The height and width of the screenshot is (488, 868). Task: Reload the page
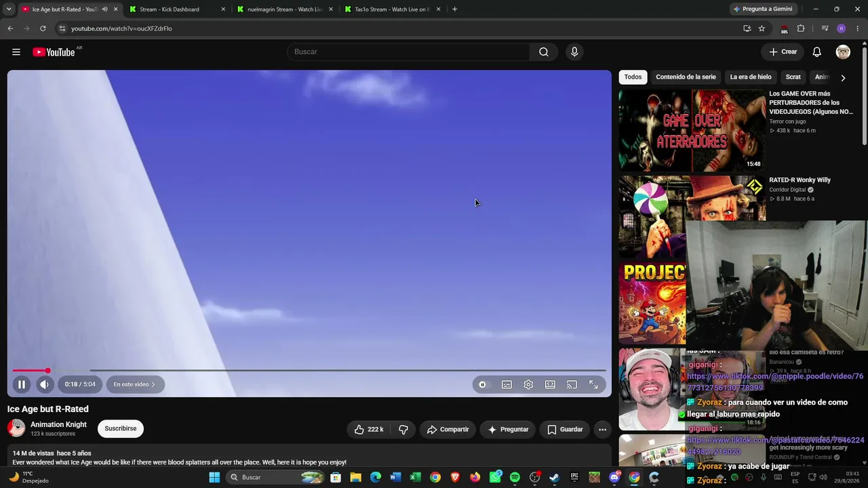(x=43, y=28)
